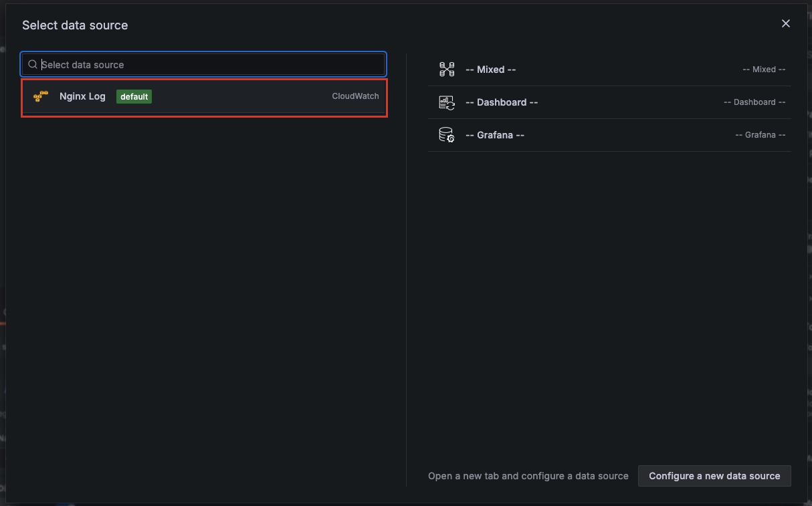The height and width of the screenshot is (506, 812).
Task: Click the green default badge
Action: [134, 96]
